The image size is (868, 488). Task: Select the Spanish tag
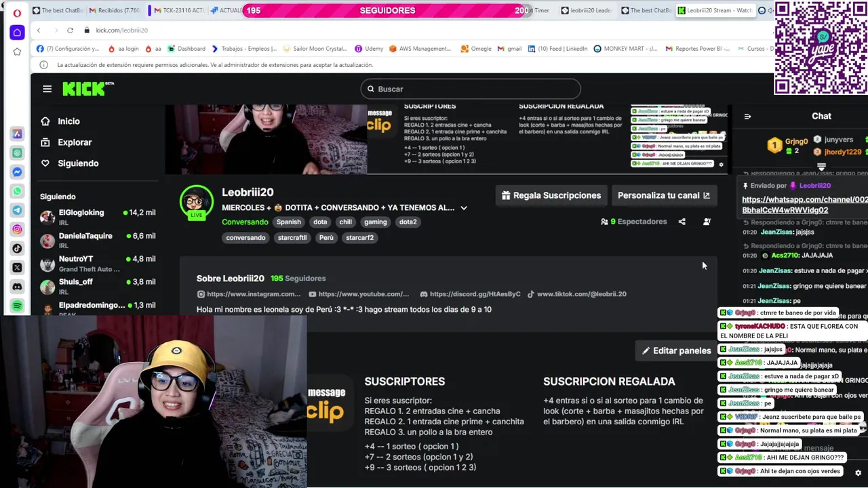pyautogui.click(x=288, y=222)
